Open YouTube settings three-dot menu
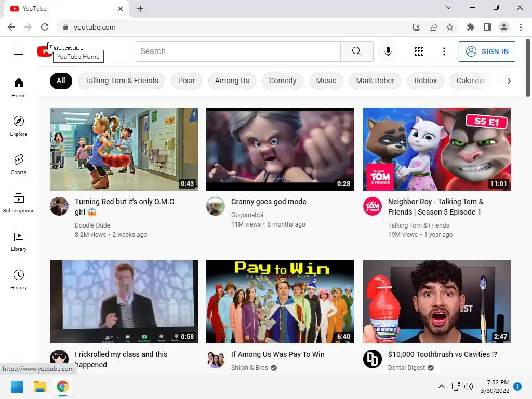 point(444,51)
